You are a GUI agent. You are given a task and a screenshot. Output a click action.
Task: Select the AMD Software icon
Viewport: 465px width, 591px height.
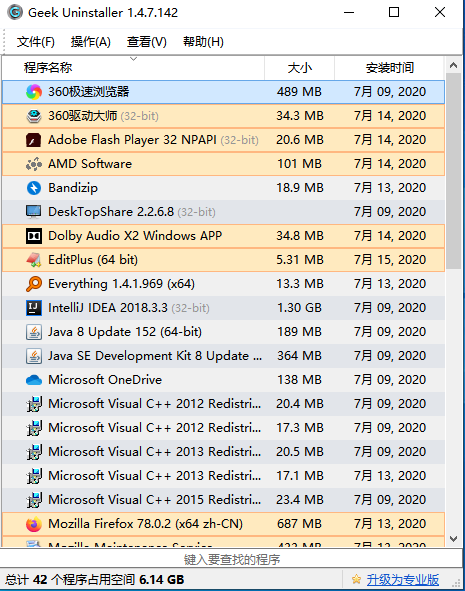[34, 164]
